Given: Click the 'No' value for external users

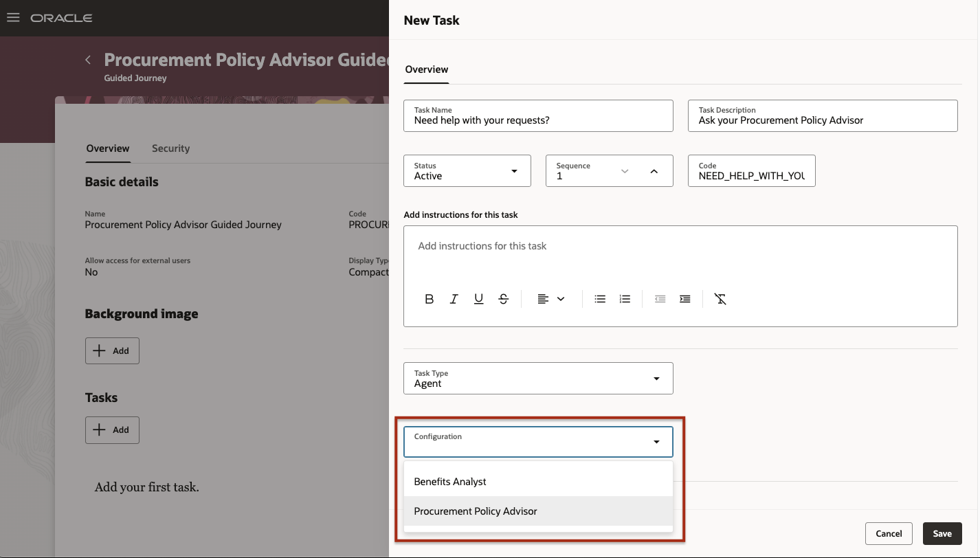Looking at the screenshot, I should coord(91,272).
